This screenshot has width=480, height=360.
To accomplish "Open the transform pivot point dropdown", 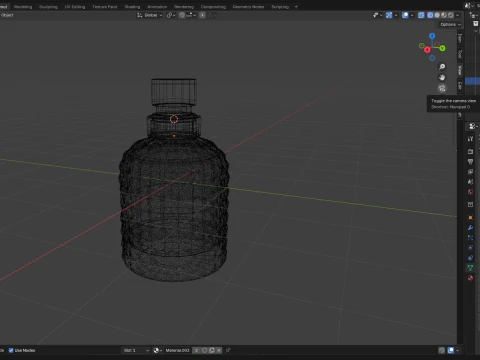I will coord(171,15).
